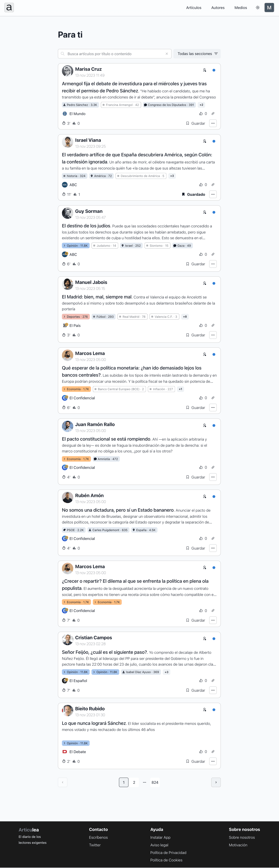Open the three-dots menu on Marcos Lema's monetary article
279x868 pixels.
[x=213, y=408]
